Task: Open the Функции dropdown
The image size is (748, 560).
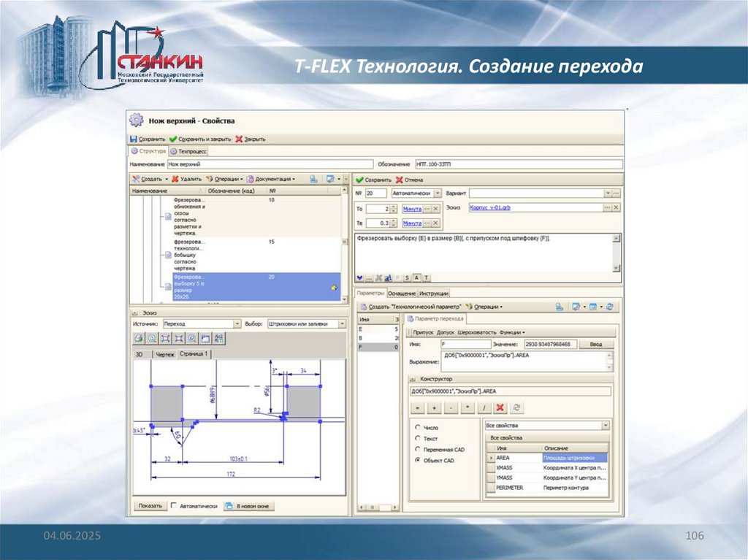Action: point(512,332)
